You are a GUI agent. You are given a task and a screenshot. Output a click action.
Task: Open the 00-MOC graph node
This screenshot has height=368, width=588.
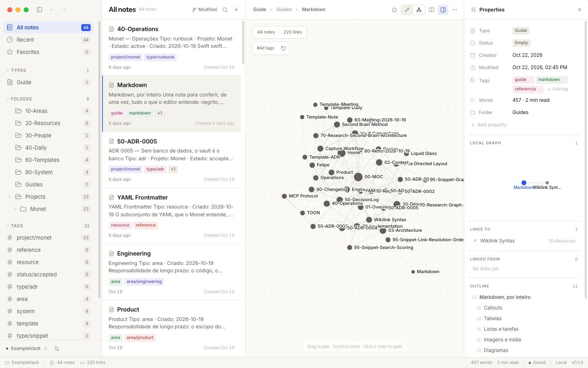358,177
